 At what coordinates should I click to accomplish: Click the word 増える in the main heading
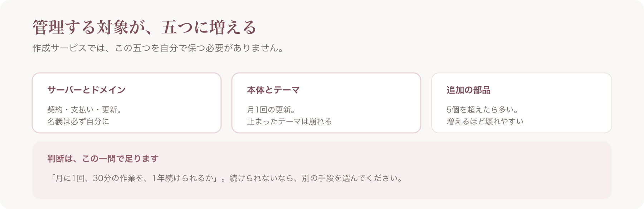233,28
